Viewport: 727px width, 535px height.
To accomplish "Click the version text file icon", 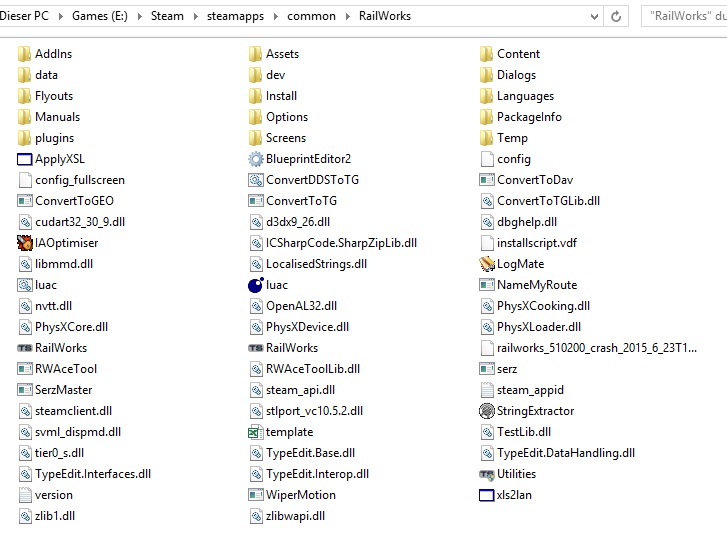I will click(x=25, y=495).
